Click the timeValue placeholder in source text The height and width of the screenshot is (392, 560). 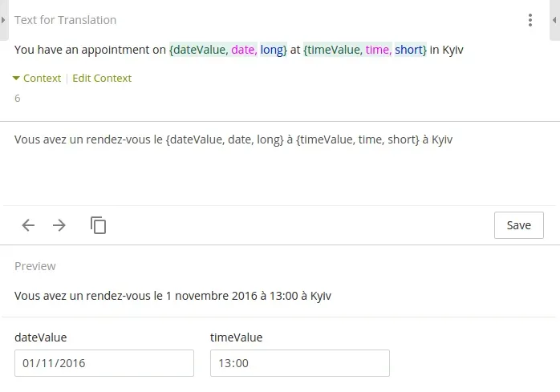point(333,50)
